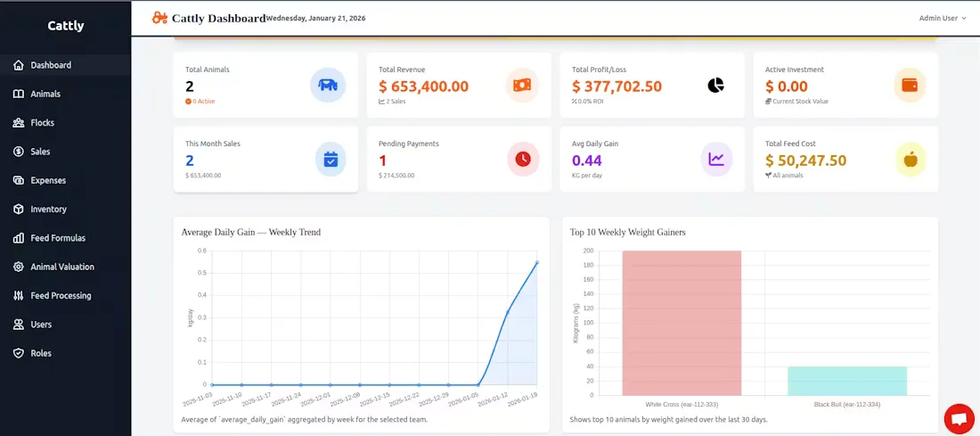Open the Sales section
The height and width of the screenshot is (436, 980).
pos(66,152)
